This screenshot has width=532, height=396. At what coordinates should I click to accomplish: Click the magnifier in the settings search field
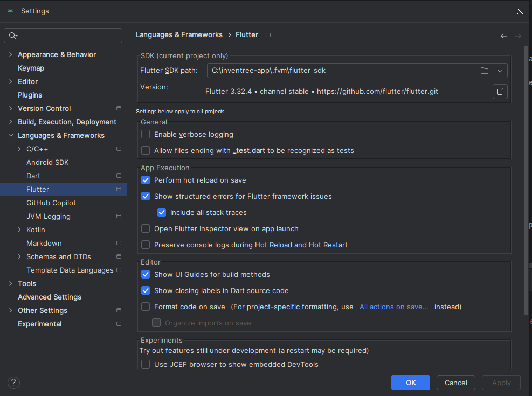12,35
